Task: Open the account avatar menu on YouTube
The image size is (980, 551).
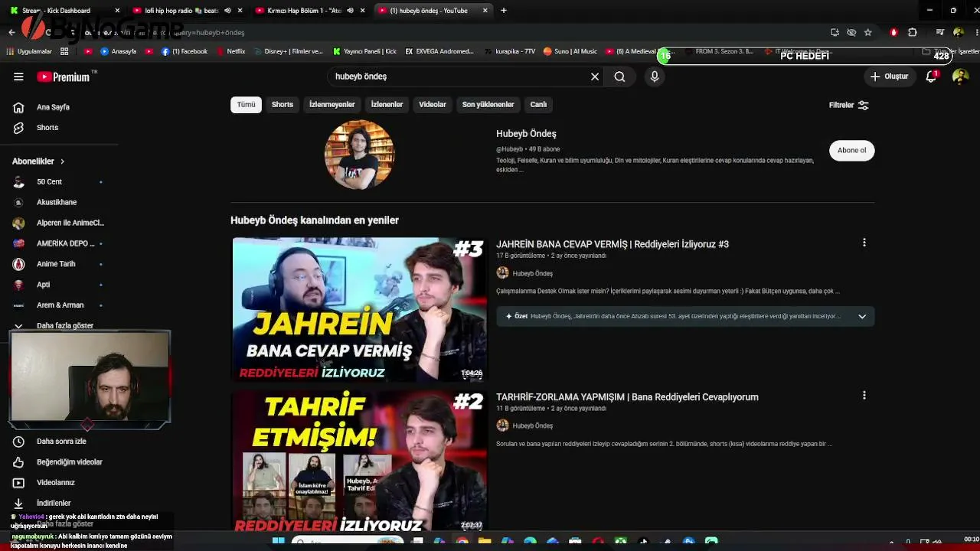Action: tap(960, 77)
